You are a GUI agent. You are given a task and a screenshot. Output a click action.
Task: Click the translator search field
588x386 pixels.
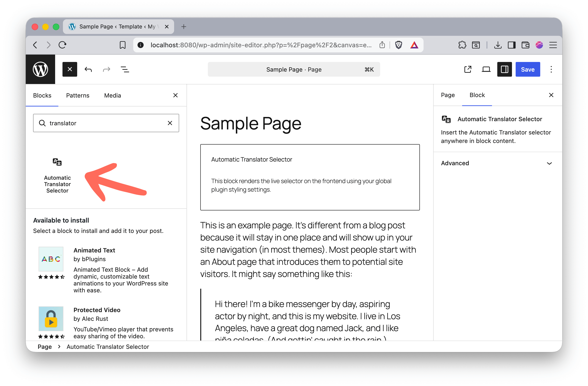pyautogui.click(x=106, y=123)
